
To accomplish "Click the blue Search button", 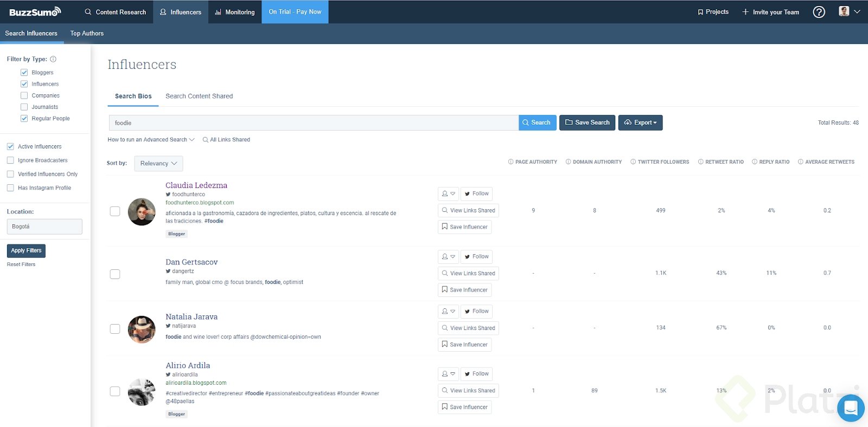I will point(537,122).
